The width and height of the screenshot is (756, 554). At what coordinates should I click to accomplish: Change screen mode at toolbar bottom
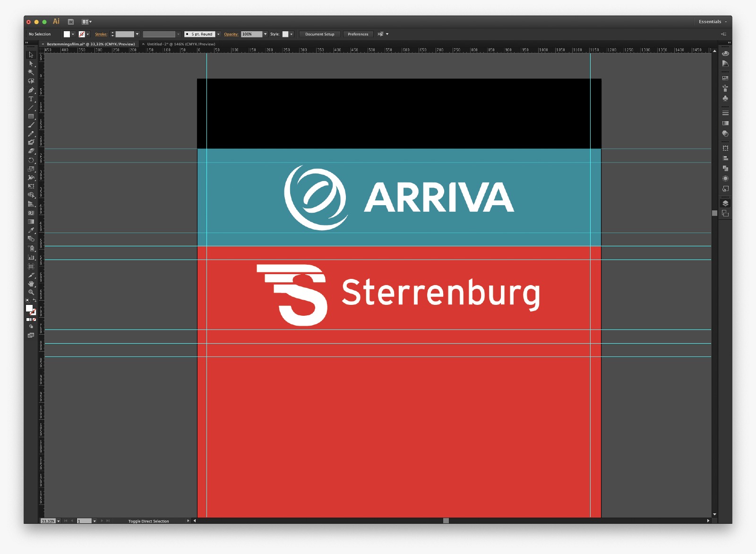[31, 335]
